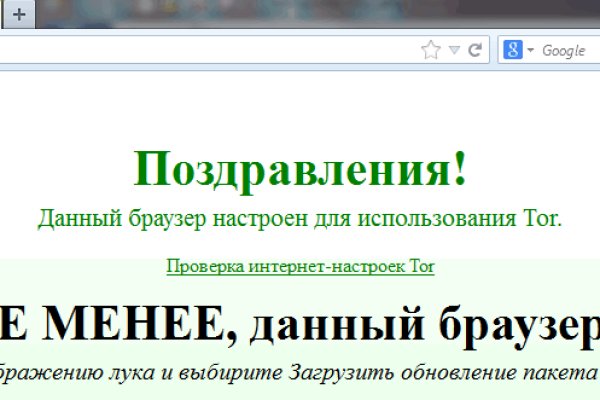The width and height of the screenshot is (600, 400).
Task: Bookmark this page with the star icon
Action: tap(431, 51)
